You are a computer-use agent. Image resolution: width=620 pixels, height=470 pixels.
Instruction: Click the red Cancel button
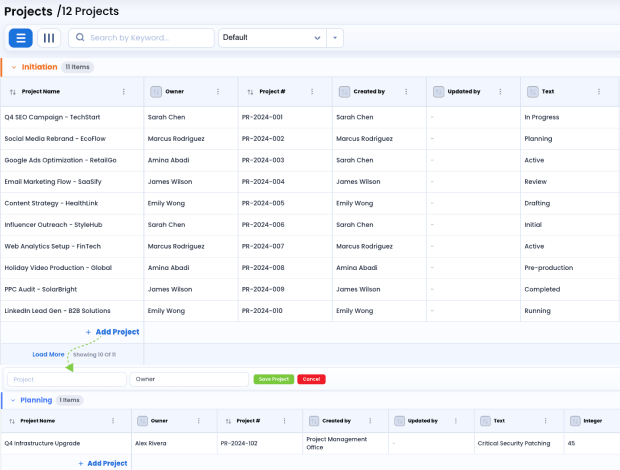311,379
